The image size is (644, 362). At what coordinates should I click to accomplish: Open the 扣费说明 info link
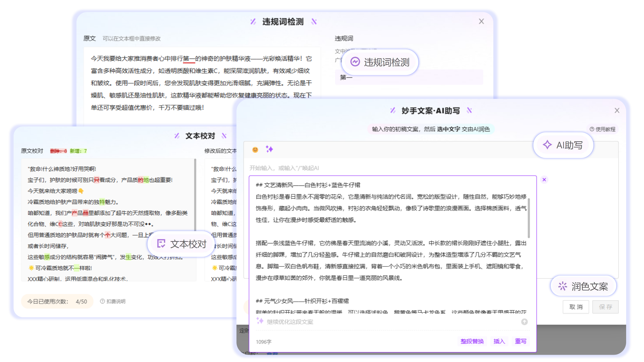(113, 301)
